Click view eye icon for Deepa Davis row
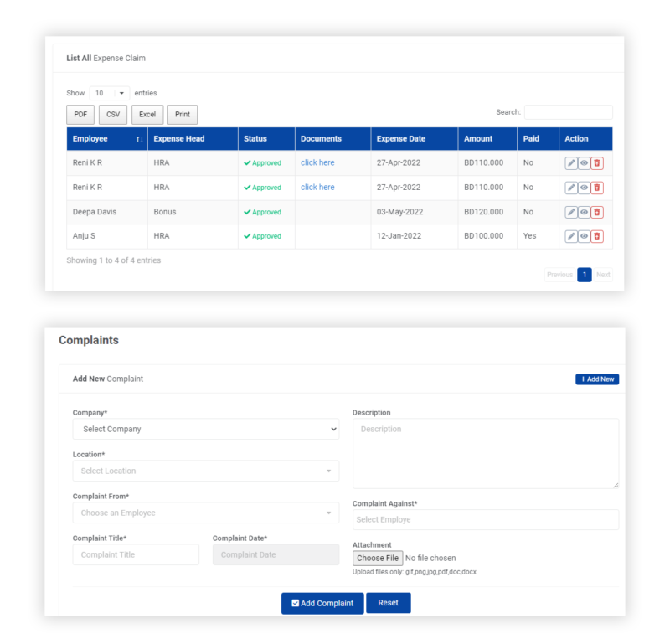The image size is (670, 644). point(584,213)
